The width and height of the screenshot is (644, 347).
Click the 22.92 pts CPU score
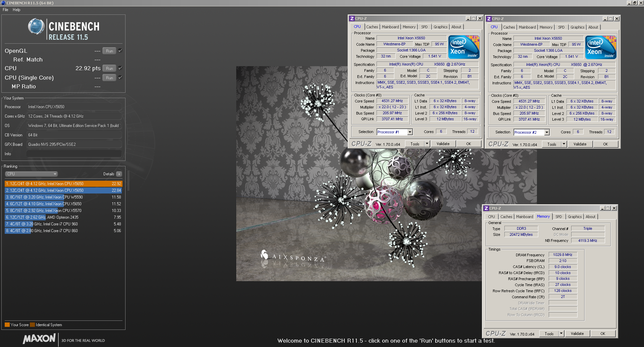pos(88,68)
